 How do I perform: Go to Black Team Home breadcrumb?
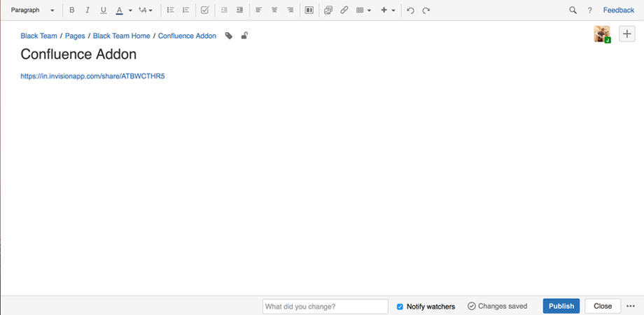[121, 36]
